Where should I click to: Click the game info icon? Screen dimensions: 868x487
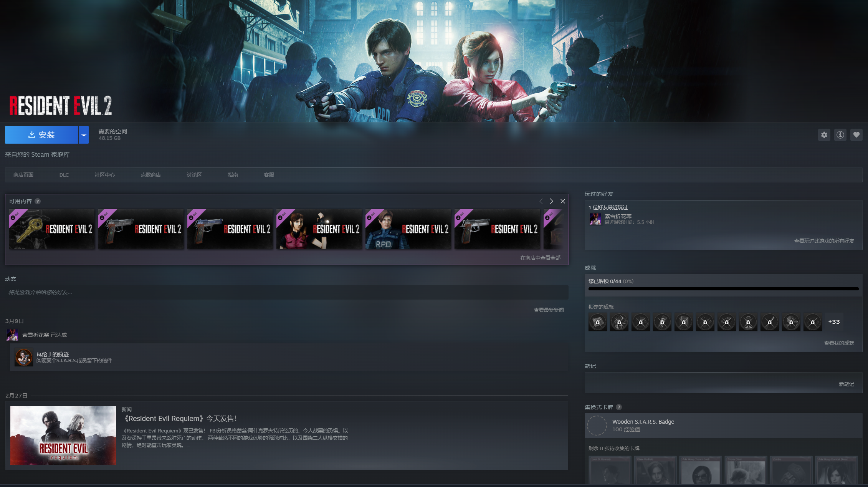pyautogui.click(x=840, y=135)
